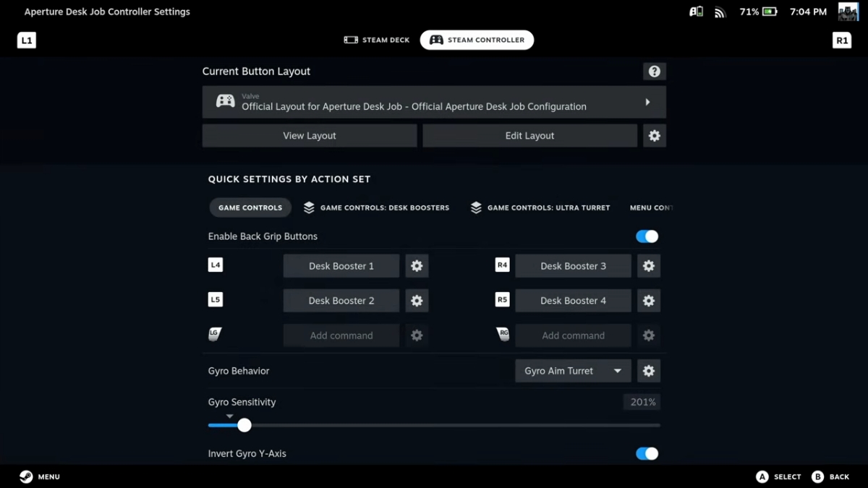Click the 201% sensitivity value box

coord(642,402)
